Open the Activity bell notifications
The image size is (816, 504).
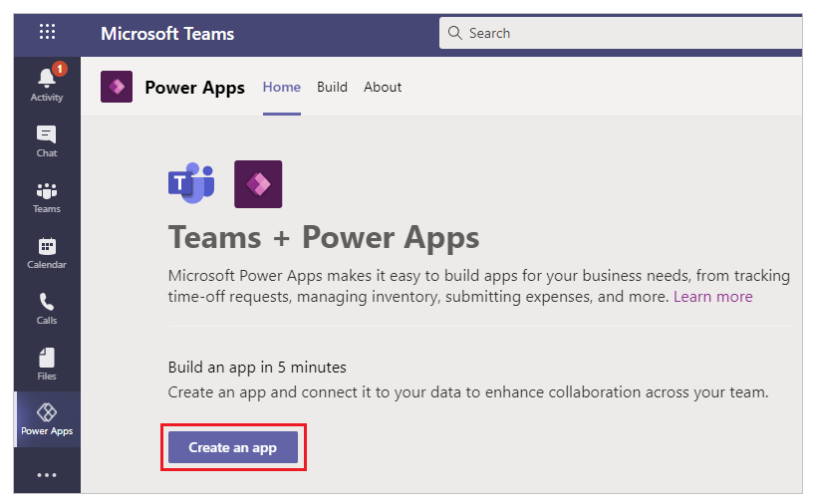[47, 84]
